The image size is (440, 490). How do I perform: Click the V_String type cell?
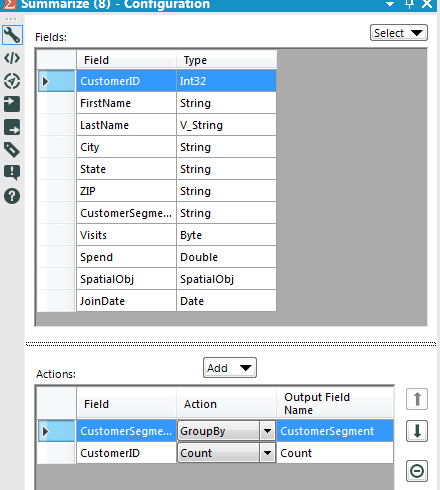pyautogui.click(x=226, y=125)
